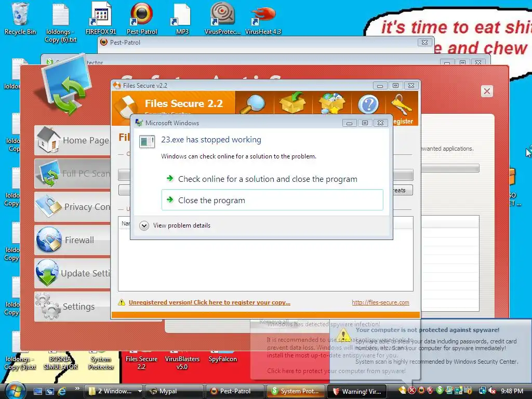Open Update Settings in the red sidebar

pos(72,273)
